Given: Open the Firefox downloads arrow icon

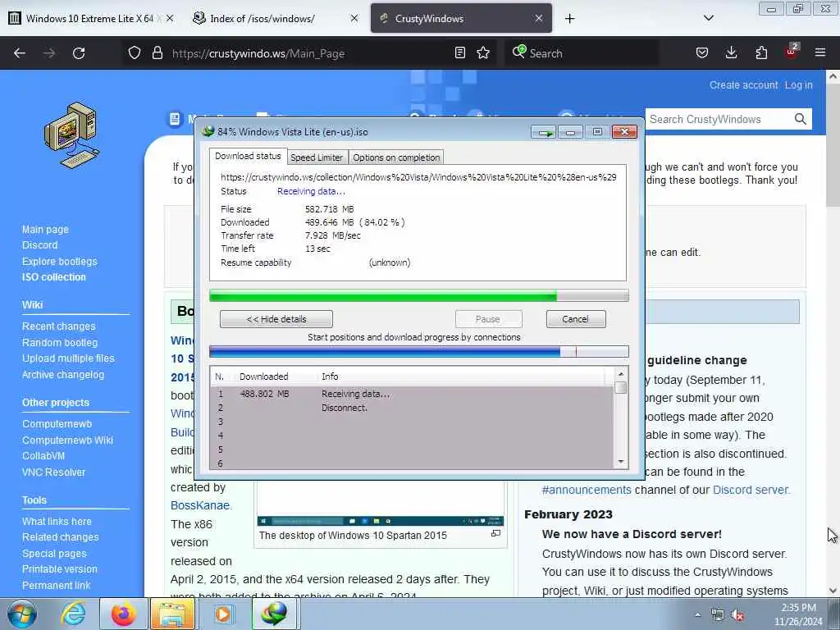Looking at the screenshot, I should [x=731, y=53].
